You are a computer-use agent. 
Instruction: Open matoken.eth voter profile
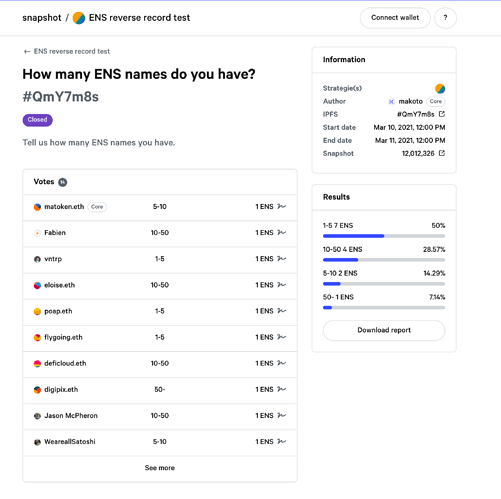pyautogui.click(x=64, y=207)
